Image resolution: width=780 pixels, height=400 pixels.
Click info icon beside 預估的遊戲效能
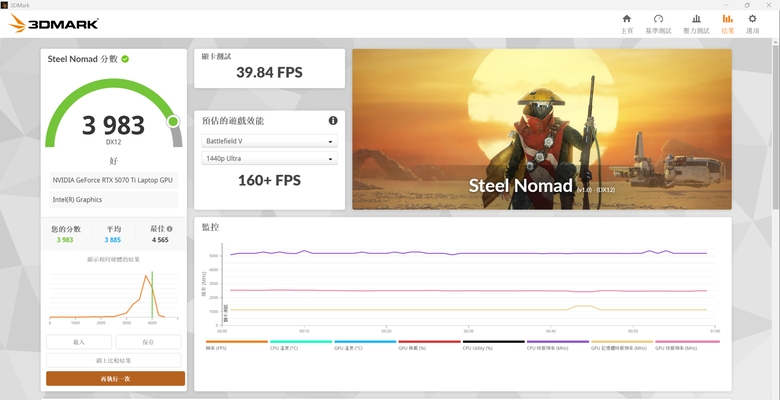(x=333, y=121)
